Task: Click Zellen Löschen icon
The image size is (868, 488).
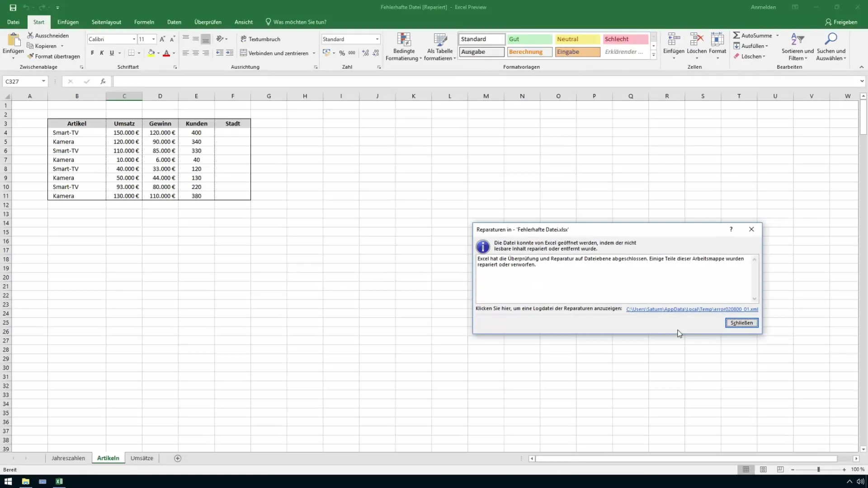Action: click(x=697, y=39)
